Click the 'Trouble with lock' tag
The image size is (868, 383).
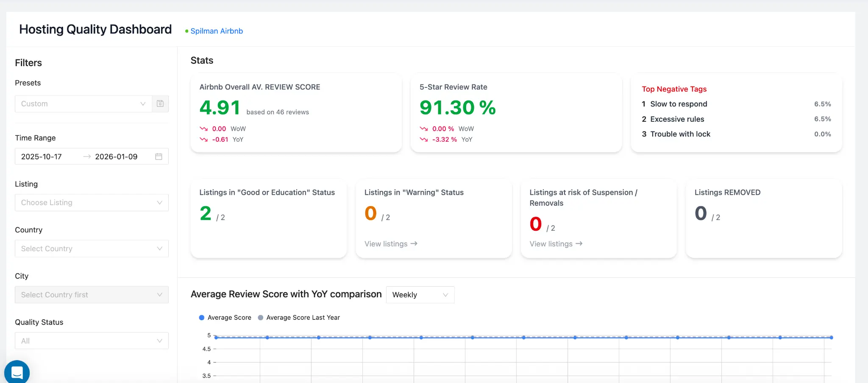click(x=680, y=134)
